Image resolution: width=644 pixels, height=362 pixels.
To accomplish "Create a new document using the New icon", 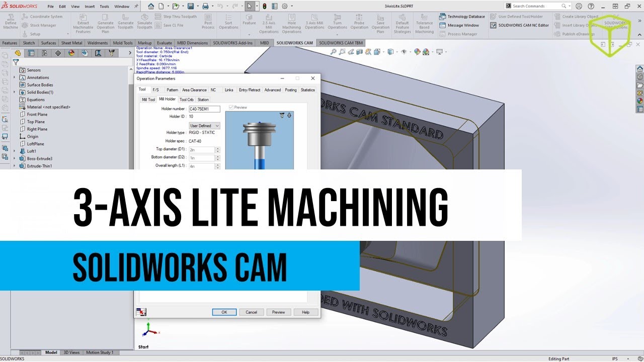I will 161,7.
